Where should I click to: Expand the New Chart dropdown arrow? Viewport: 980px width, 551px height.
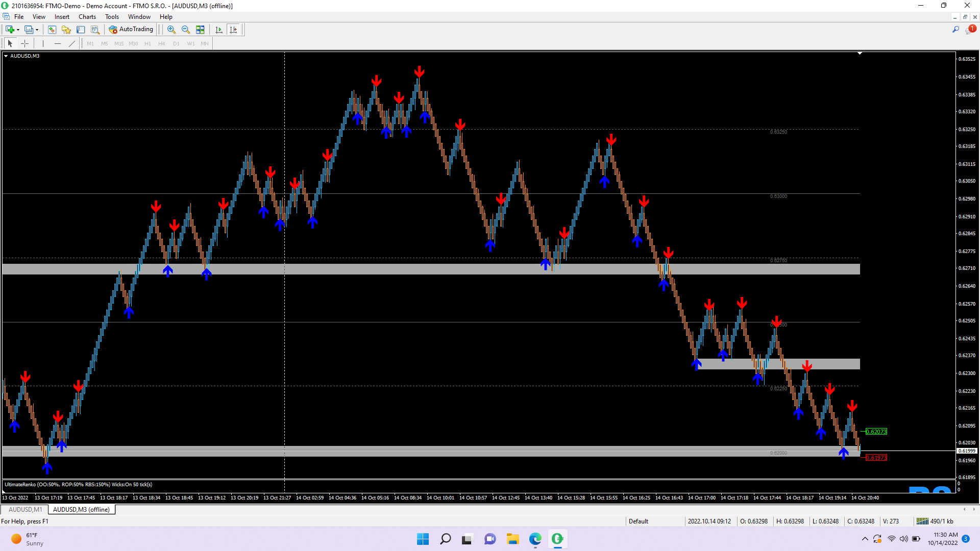18,30
